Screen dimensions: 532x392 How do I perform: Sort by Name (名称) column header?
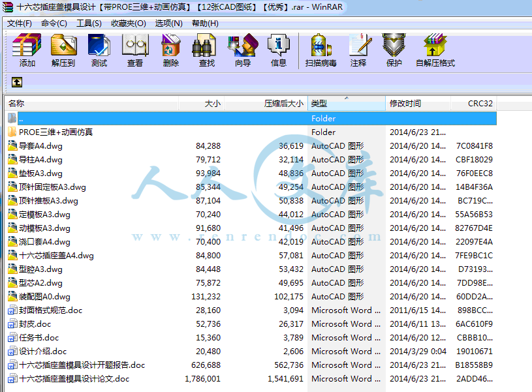tap(91, 104)
